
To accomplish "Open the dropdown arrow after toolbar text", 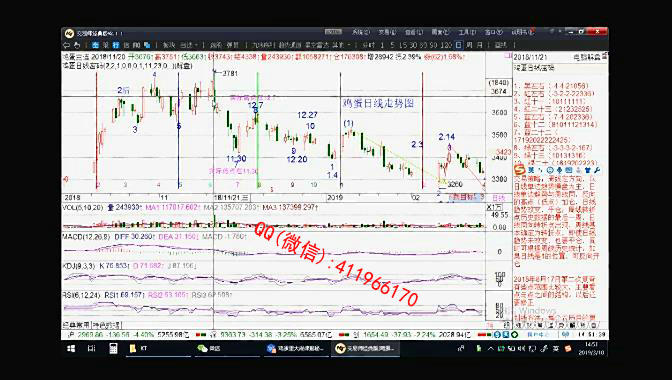I will coord(195,45).
